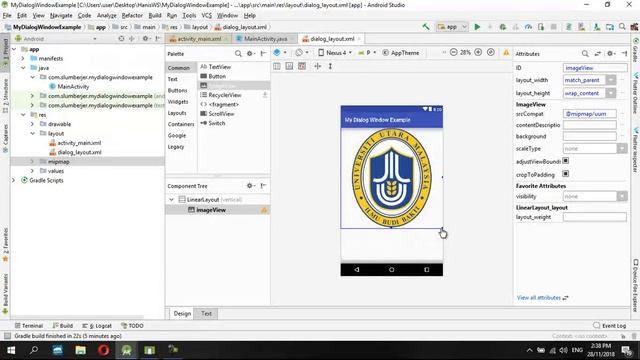Toggle adjustViewBounds checkbox
Screen dimensions: 640x360
point(566,161)
